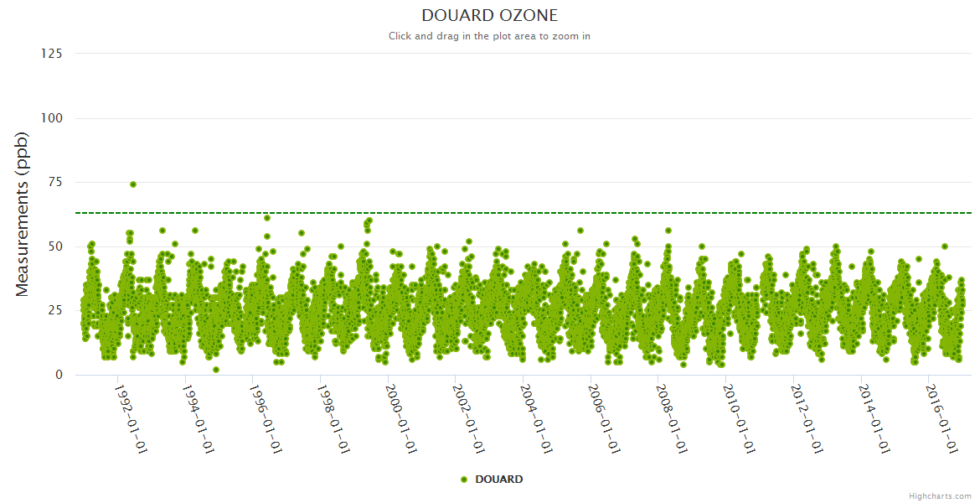Open the Highcharts.com credit link

[940, 496]
